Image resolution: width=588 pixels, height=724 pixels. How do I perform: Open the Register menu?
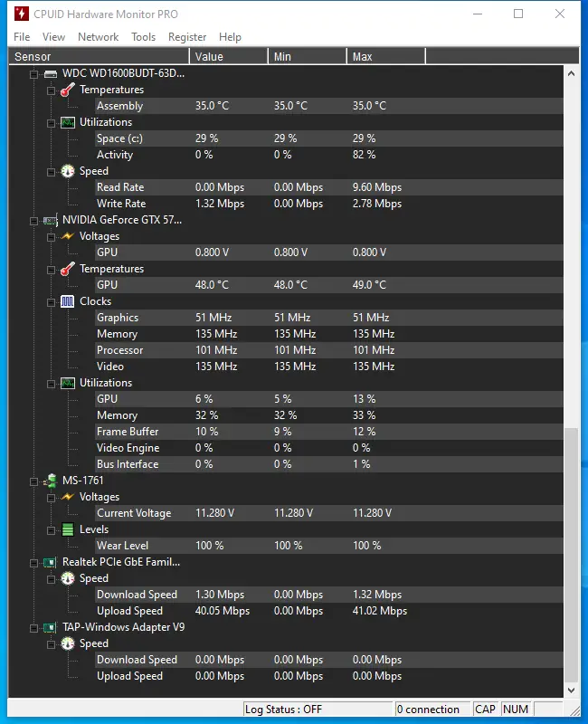point(187,37)
